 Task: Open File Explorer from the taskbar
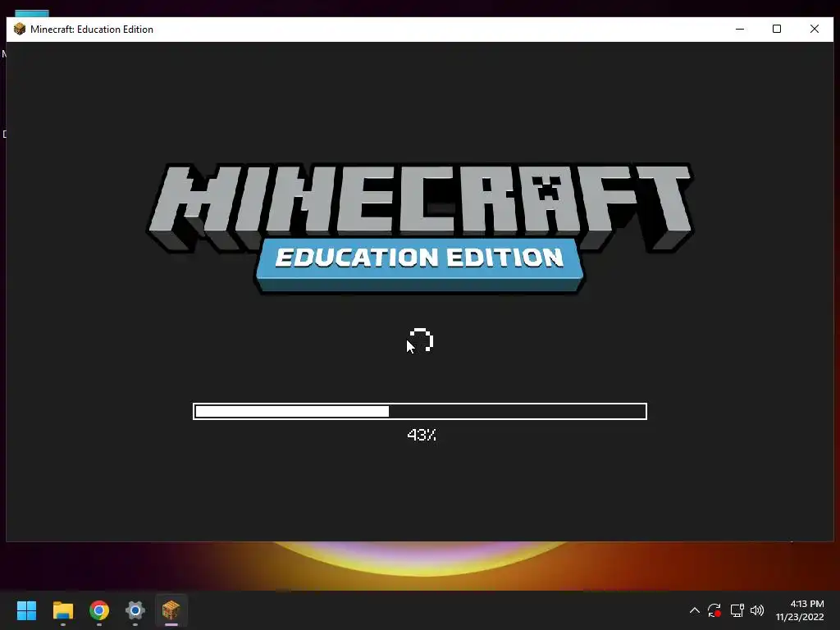[62, 610]
